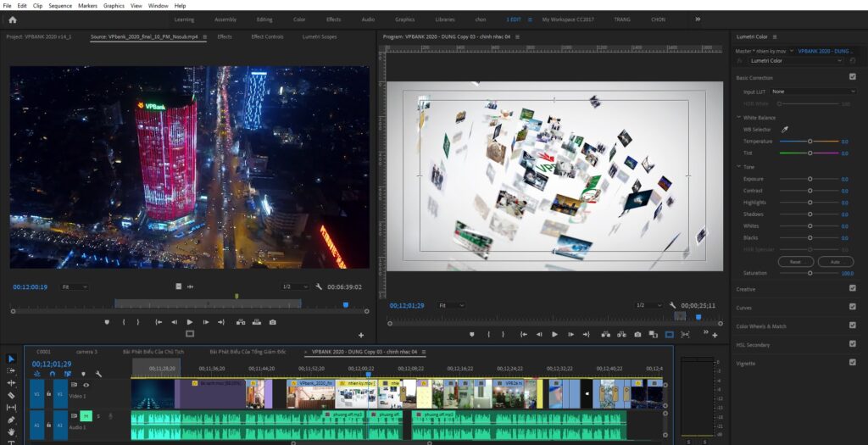The height and width of the screenshot is (445, 868).
Task: Toggle HSL Secondary checkbox
Action: click(853, 344)
